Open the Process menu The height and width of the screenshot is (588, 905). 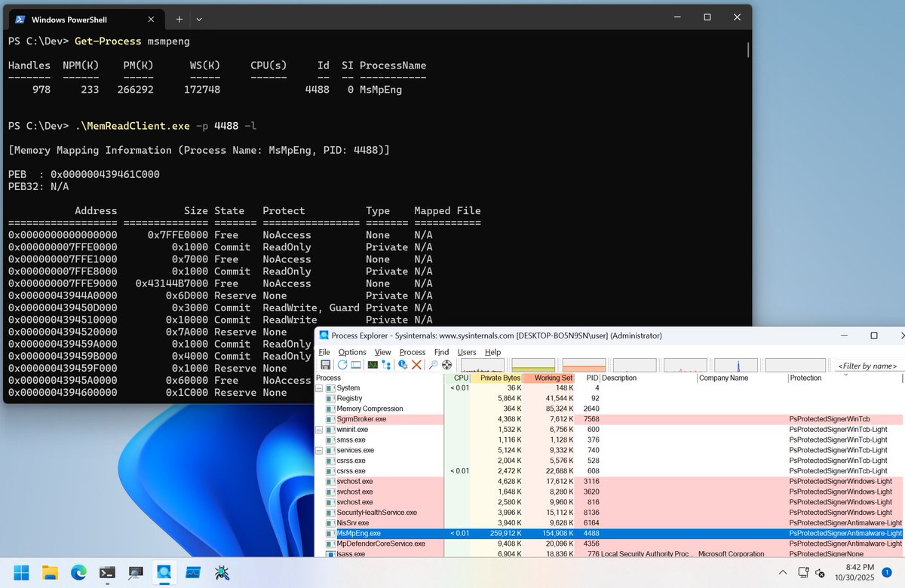(x=412, y=352)
